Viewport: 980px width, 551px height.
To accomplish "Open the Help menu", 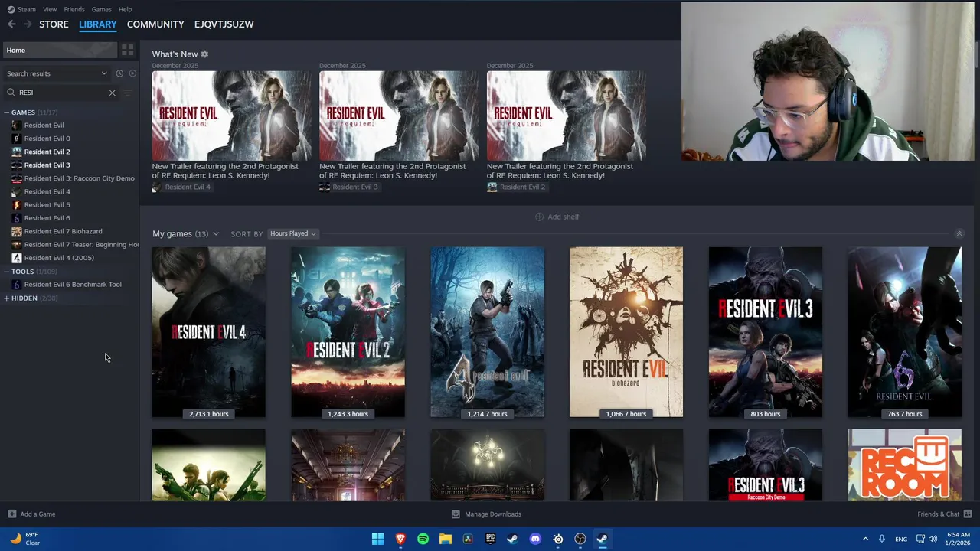I will pos(125,9).
